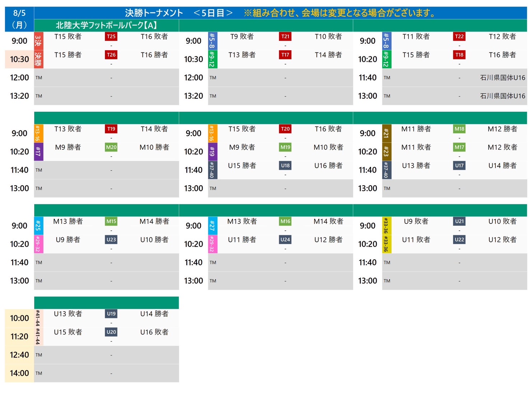532x397 pixels.
Task: Click the M18 match code badge
Action: (x=459, y=129)
